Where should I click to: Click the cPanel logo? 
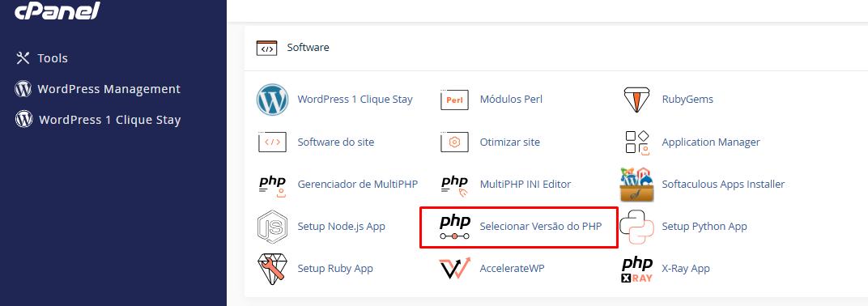coord(57,11)
